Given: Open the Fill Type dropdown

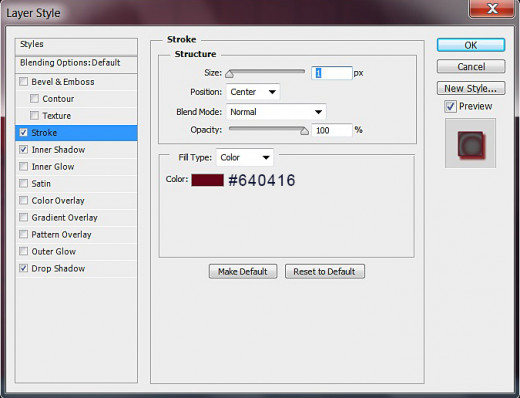Looking at the screenshot, I should pyautogui.click(x=245, y=157).
